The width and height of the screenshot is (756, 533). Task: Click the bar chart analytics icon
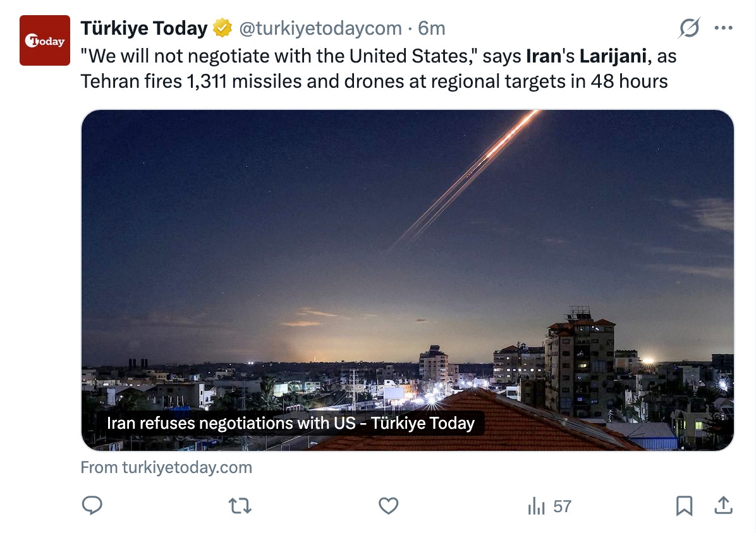pyautogui.click(x=536, y=506)
